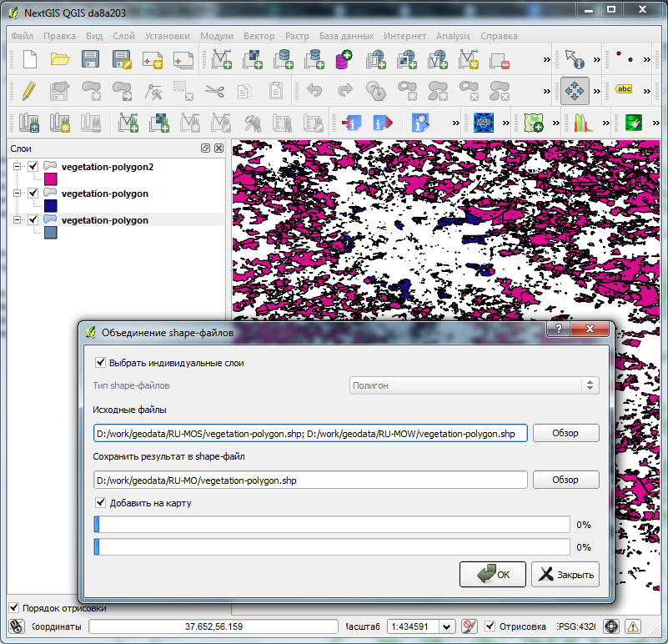The width and height of the screenshot is (668, 644).
Task: Click 'Обзор' next to source files field
Action: pos(565,434)
